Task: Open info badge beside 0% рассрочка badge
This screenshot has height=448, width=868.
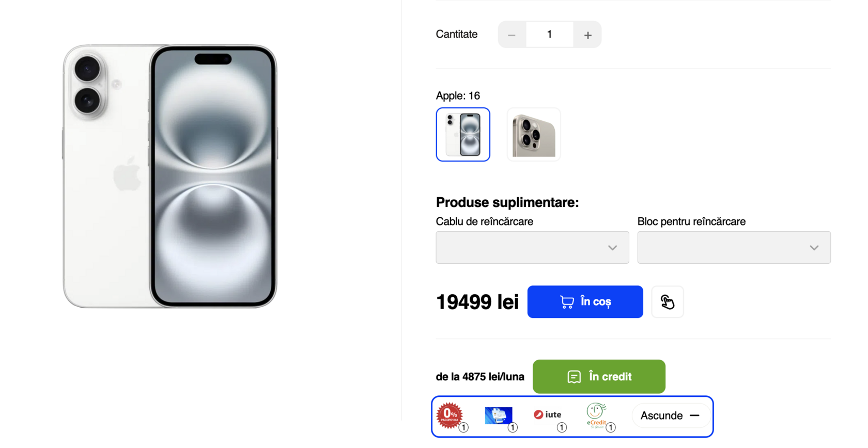Action: (464, 427)
